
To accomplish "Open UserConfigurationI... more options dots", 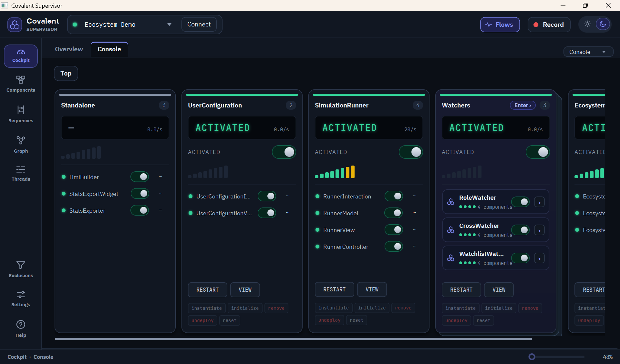I will 287,196.
